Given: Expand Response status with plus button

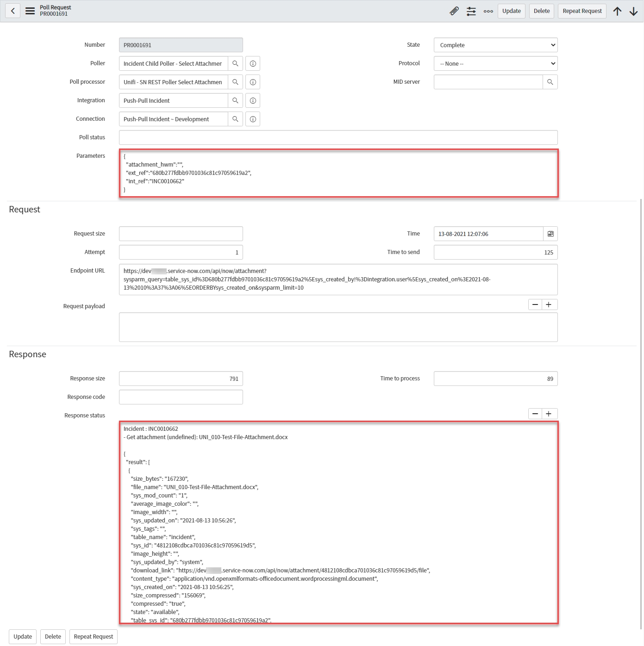Looking at the screenshot, I should click(x=549, y=414).
